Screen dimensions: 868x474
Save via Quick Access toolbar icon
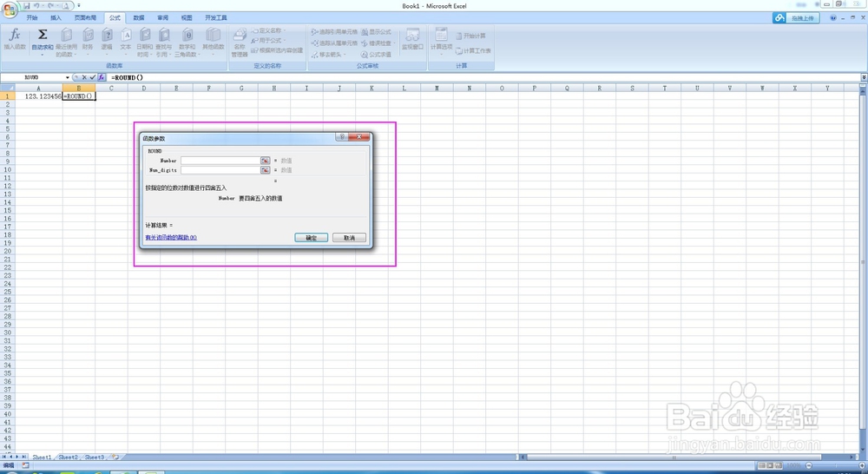pos(26,5)
